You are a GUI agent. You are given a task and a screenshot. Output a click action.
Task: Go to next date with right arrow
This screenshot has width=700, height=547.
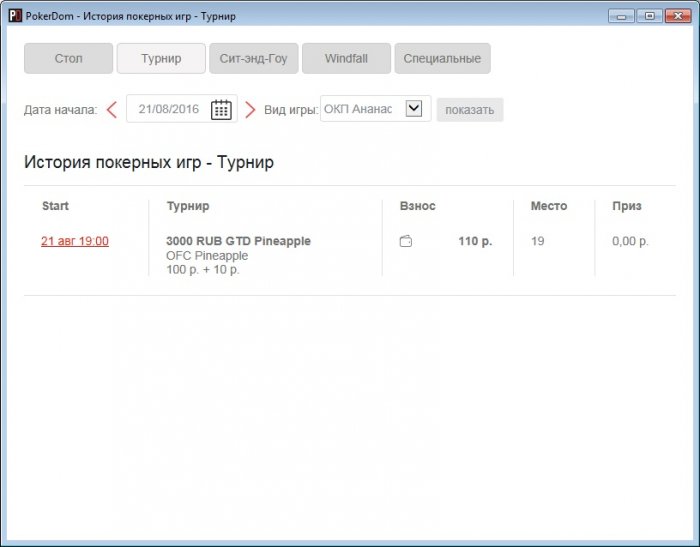coord(250,110)
